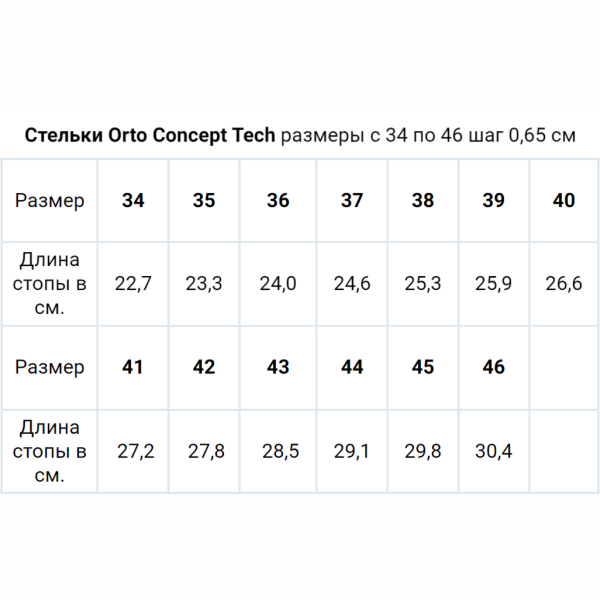The image size is (600, 600).
Task: Click the size 45 cell
Action: 423,367
